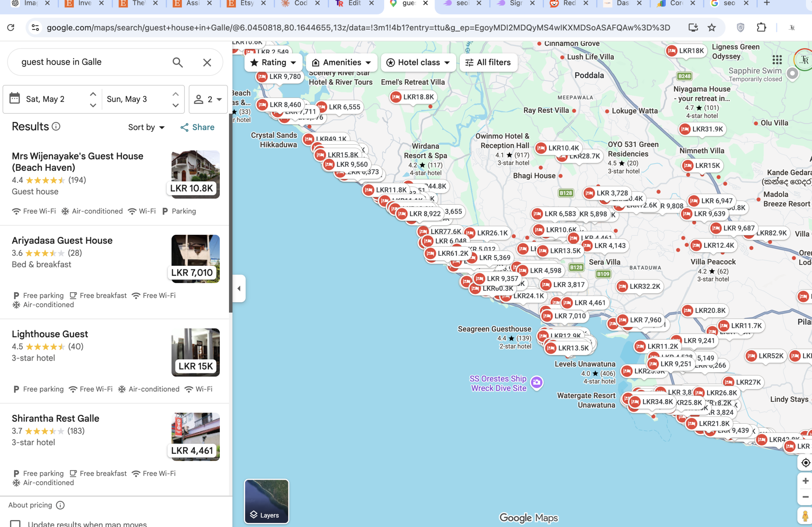This screenshot has width=812, height=527.
Task: Click the Share link
Action: (198, 127)
